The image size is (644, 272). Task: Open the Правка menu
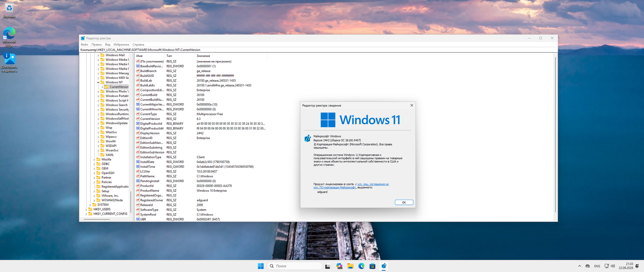point(97,45)
